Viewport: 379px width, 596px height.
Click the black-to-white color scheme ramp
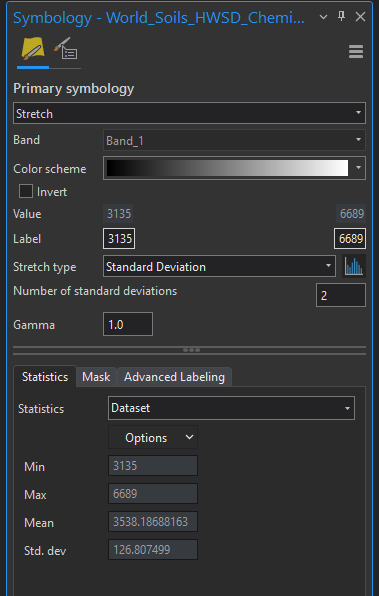point(227,168)
